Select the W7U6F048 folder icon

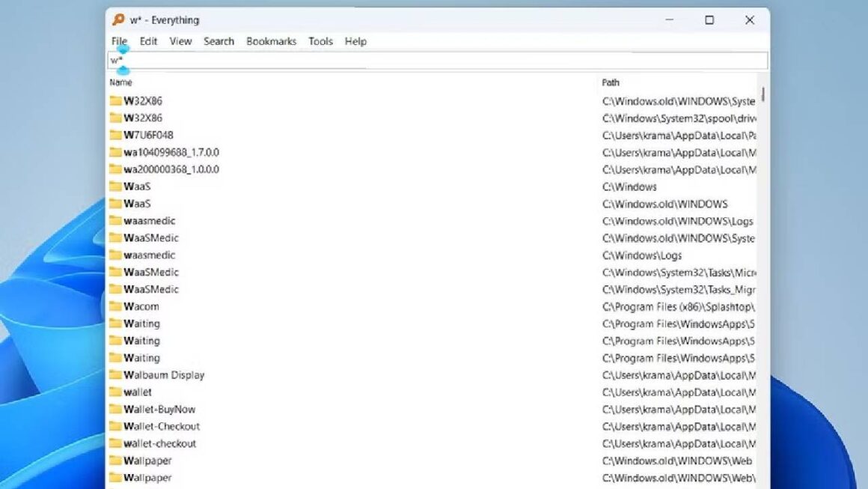tap(115, 135)
